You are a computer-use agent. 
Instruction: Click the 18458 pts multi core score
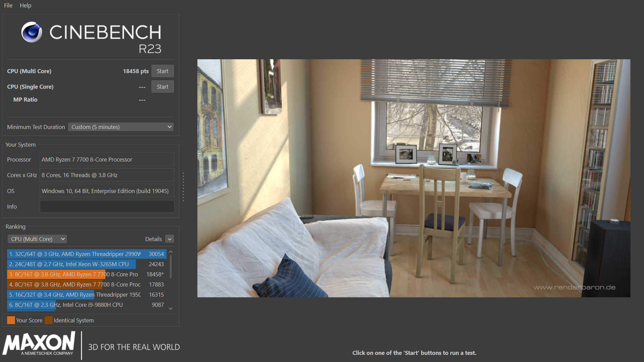pos(136,71)
